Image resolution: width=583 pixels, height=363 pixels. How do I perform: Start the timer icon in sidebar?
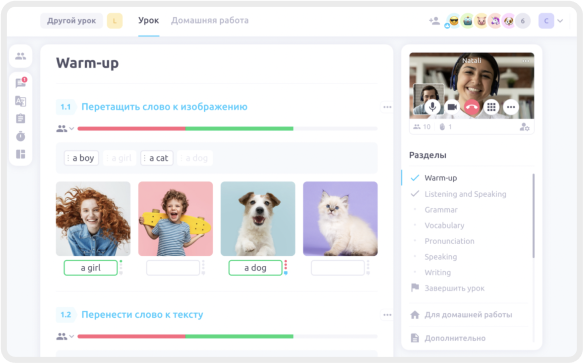click(x=20, y=136)
